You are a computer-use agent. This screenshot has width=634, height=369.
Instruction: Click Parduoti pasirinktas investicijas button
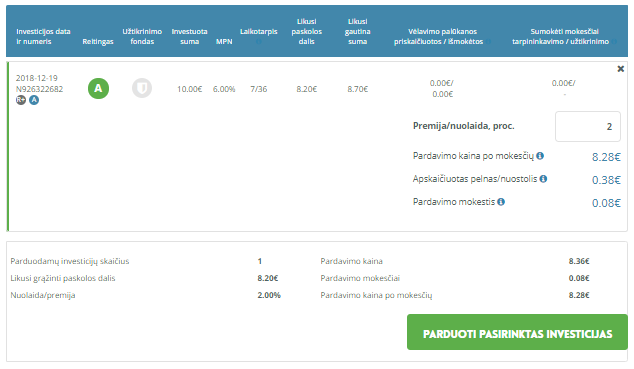pos(518,332)
